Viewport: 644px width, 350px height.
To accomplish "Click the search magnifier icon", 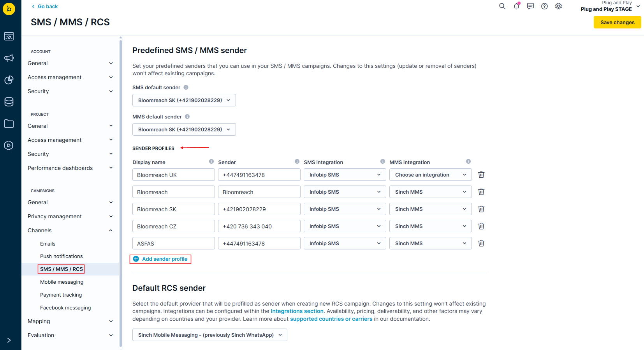I will tap(502, 6).
